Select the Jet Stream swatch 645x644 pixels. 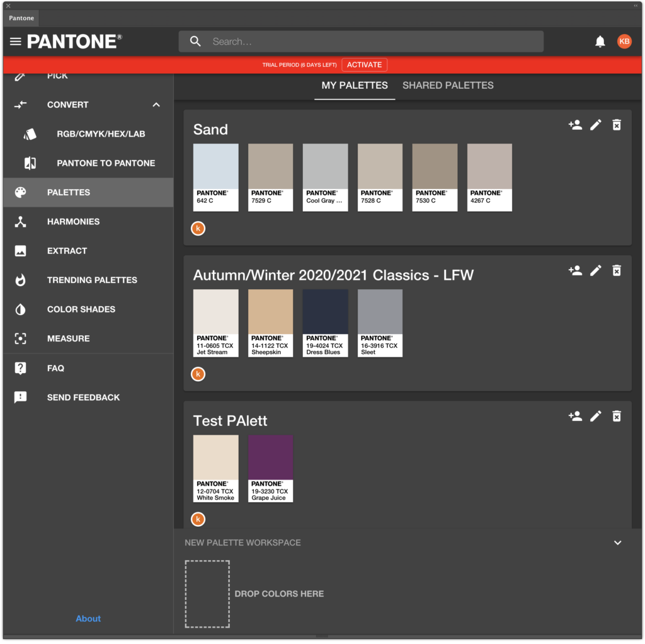click(215, 323)
